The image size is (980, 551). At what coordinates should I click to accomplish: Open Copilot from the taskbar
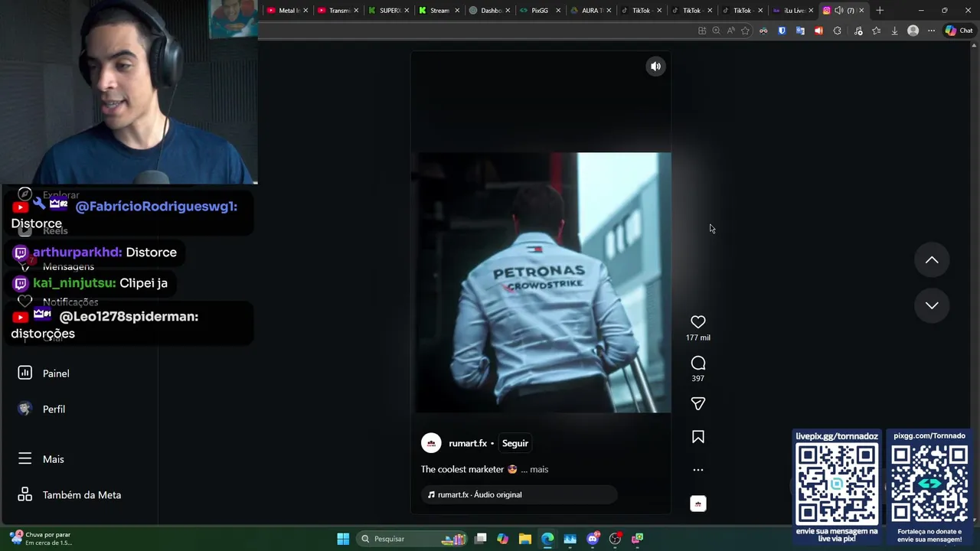[502, 539]
